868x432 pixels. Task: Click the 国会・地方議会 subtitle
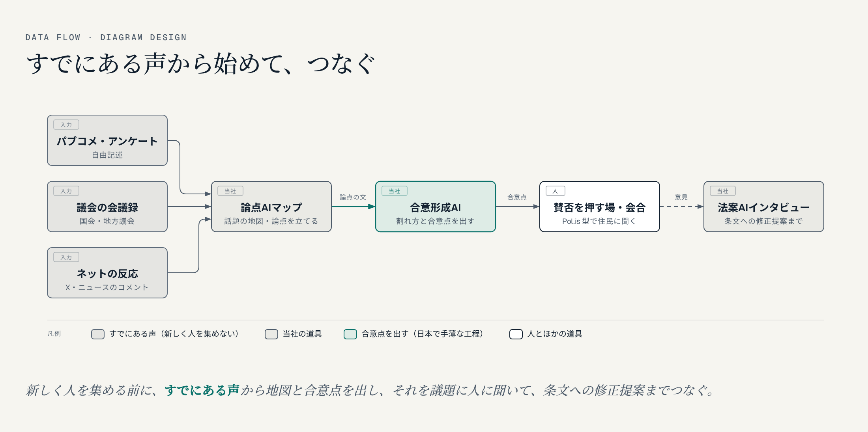(107, 221)
